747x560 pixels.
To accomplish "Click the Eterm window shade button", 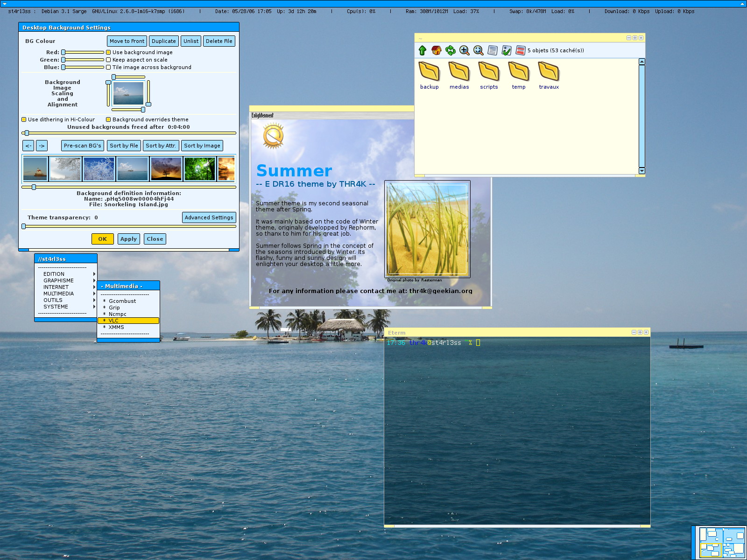I will tap(634, 332).
